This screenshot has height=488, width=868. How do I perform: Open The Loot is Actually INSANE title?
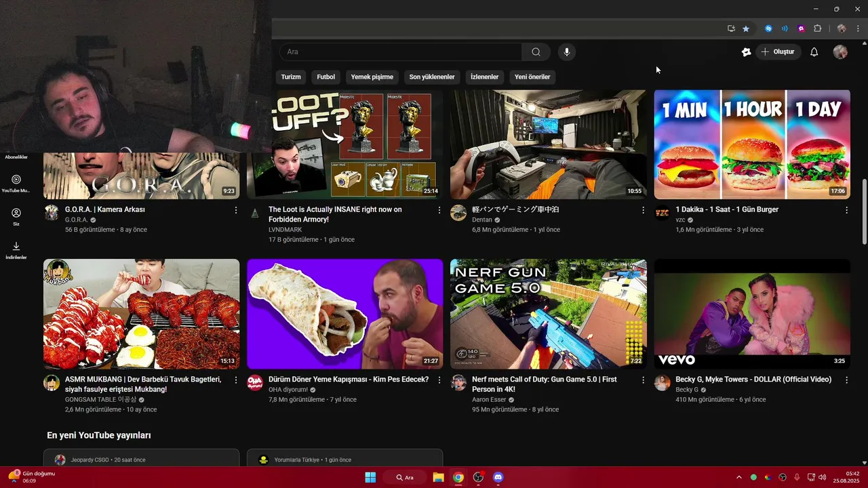335,214
